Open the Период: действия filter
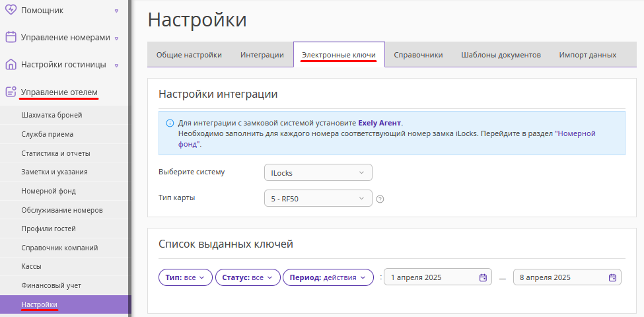This screenshot has height=317, width=644. click(x=328, y=277)
